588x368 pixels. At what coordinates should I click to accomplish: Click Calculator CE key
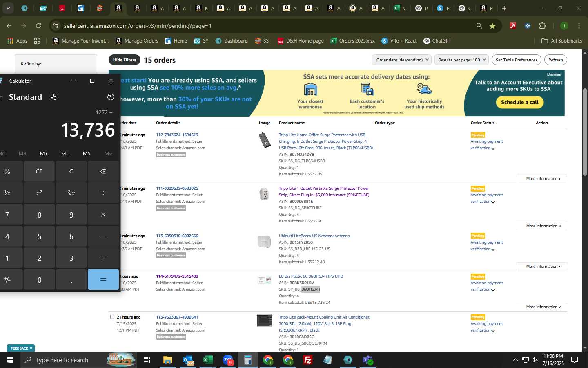point(39,171)
